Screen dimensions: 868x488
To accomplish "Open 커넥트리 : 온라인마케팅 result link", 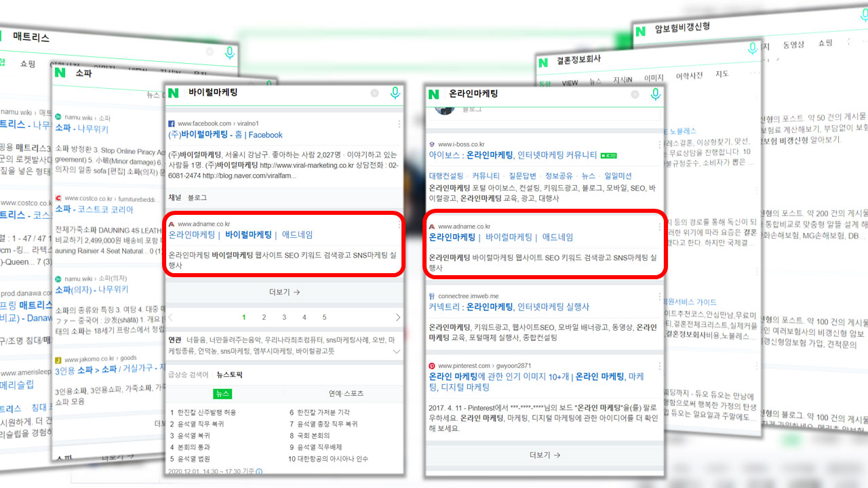I will [x=509, y=307].
